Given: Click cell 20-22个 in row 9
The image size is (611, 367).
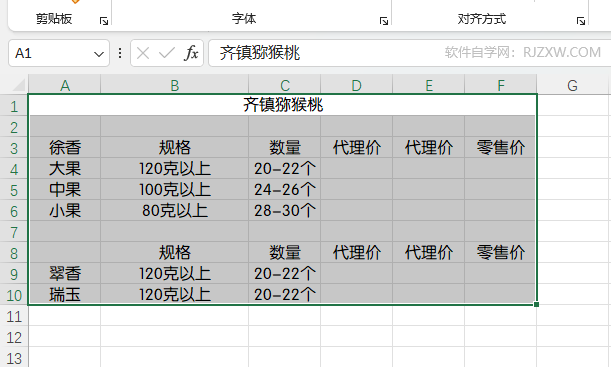Looking at the screenshot, I should (x=284, y=274).
